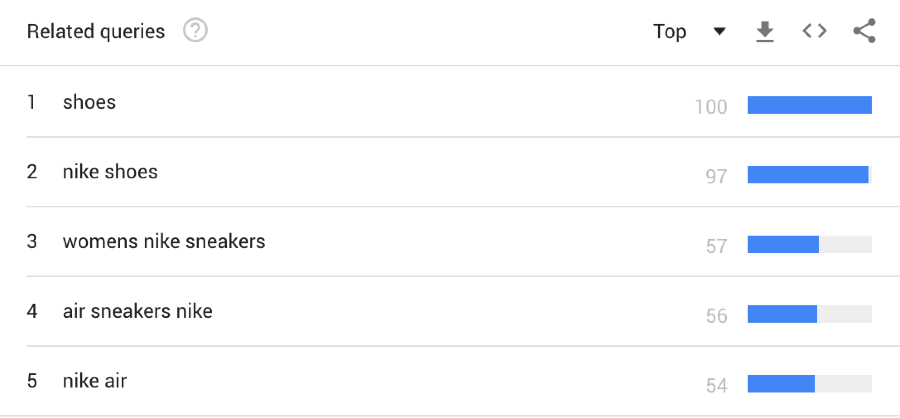Click rank number 3 in list
Image resolution: width=900 pixels, height=418 pixels.
click(32, 241)
